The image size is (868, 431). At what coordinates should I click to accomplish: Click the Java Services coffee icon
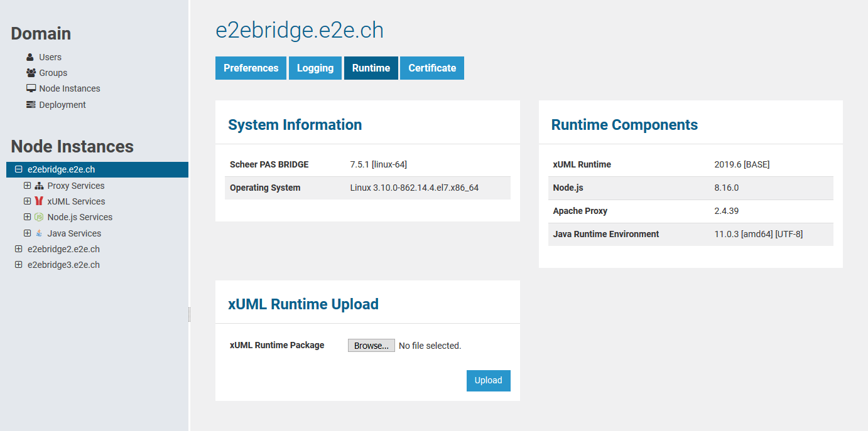click(39, 233)
